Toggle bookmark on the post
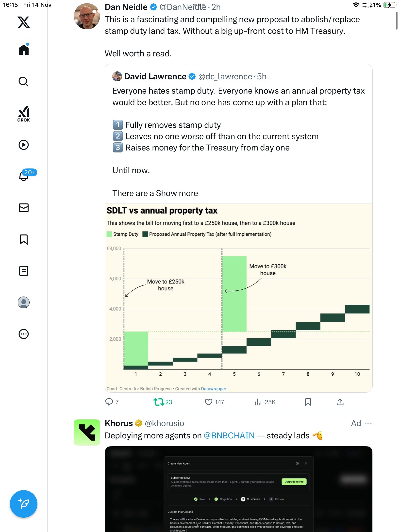This screenshot has width=399, height=532. pyautogui.click(x=308, y=402)
